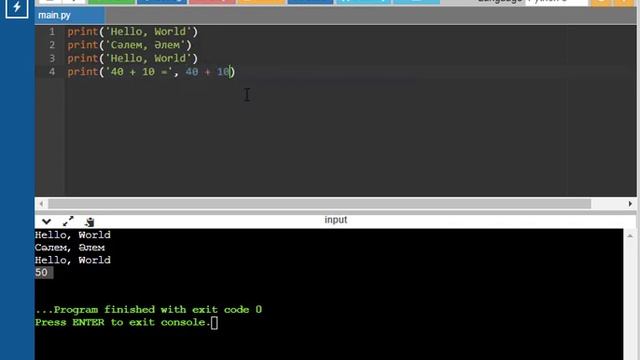Click the editor horizontal scrollbar thumb

[x=320, y=204]
